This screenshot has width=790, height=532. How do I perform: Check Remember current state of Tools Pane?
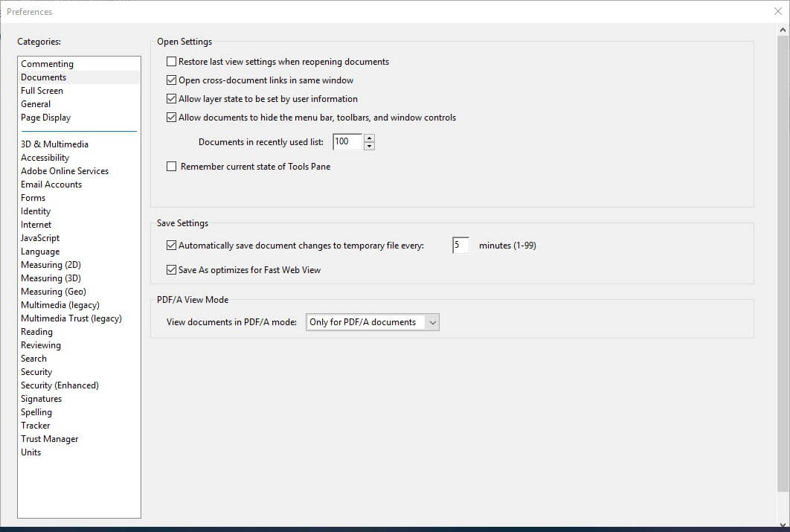coord(171,166)
